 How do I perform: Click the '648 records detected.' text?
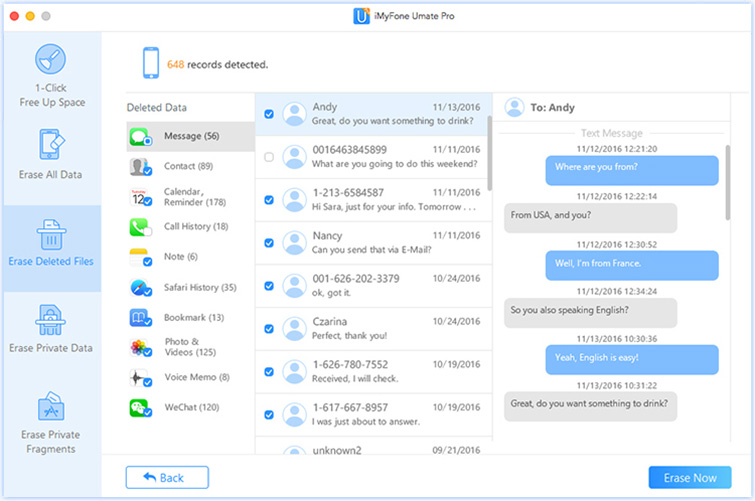click(x=217, y=65)
